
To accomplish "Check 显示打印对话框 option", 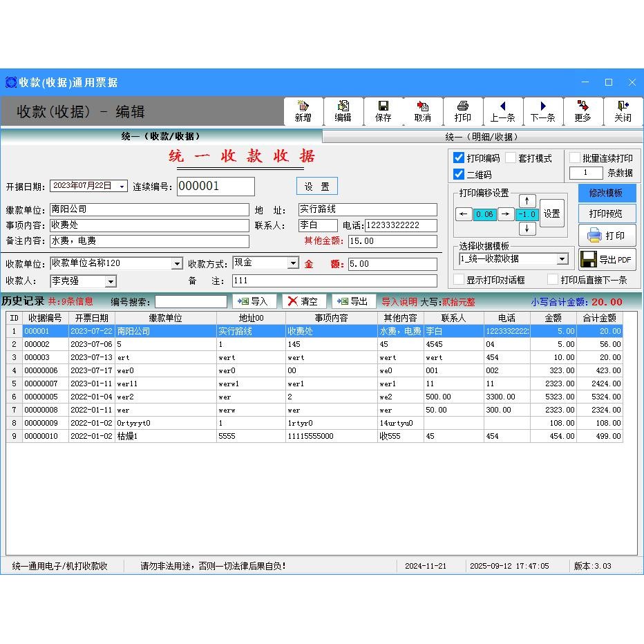I will [457, 279].
